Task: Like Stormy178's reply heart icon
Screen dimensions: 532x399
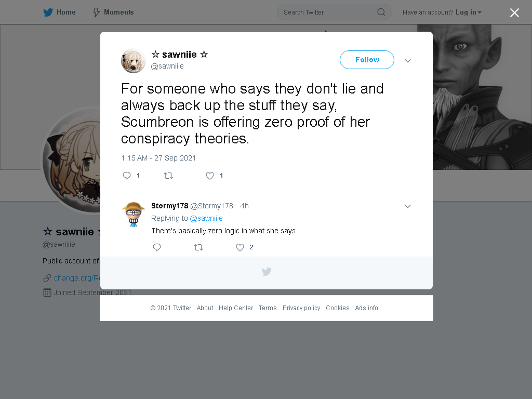Action: (x=240, y=247)
